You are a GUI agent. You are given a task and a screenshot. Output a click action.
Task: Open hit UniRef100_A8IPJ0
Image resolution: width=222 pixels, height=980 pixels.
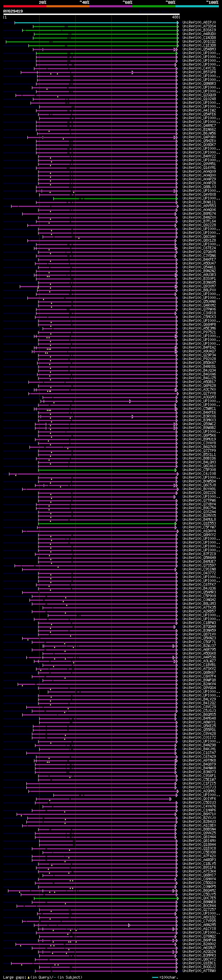pyautogui.click(x=199, y=23)
